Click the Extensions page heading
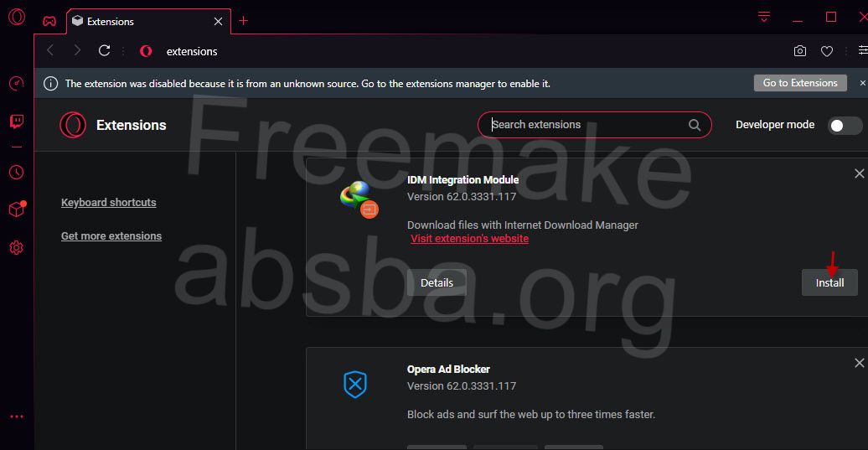This screenshot has width=868, height=450. pyautogui.click(x=132, y=125)
